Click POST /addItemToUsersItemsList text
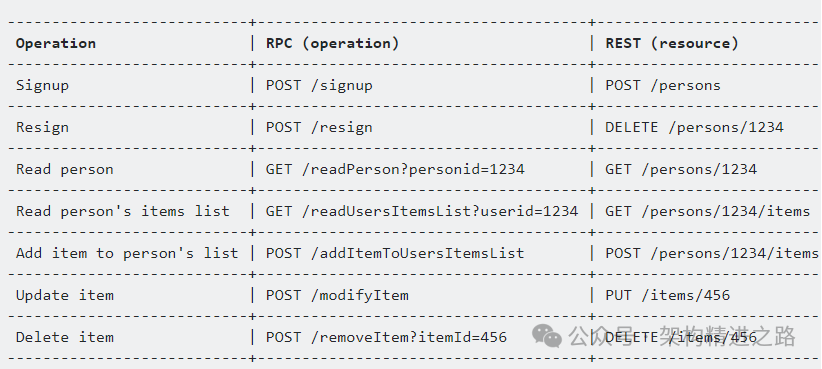 (395, 253)
